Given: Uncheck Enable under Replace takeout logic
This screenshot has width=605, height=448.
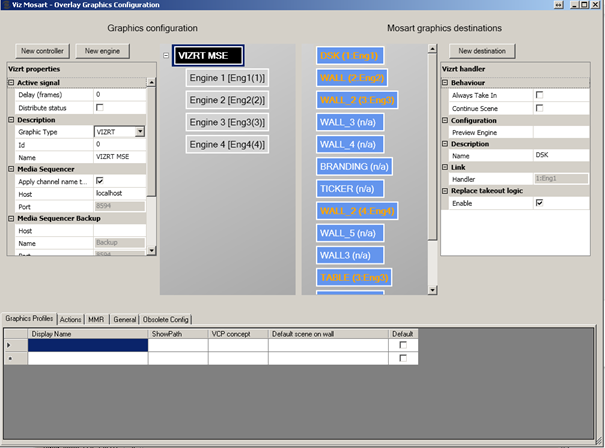Looking at the screenshot, I should [x=539, y=201].
